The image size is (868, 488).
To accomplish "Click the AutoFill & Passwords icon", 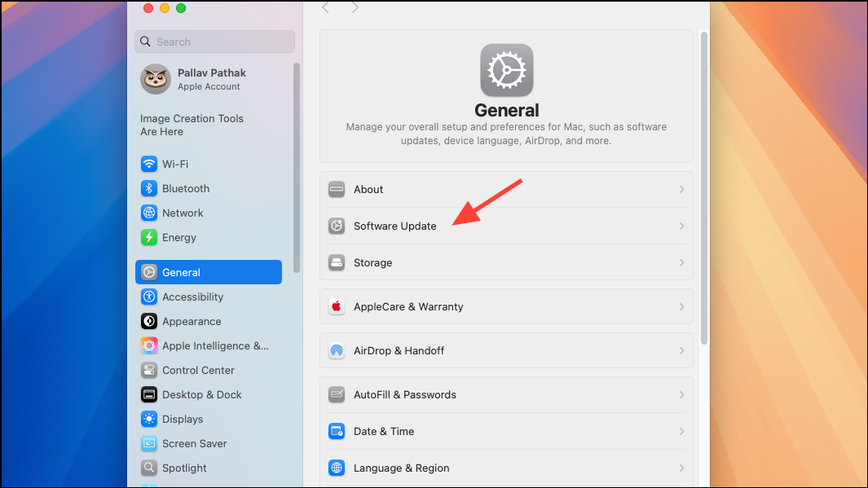I will tap(337, 394).
